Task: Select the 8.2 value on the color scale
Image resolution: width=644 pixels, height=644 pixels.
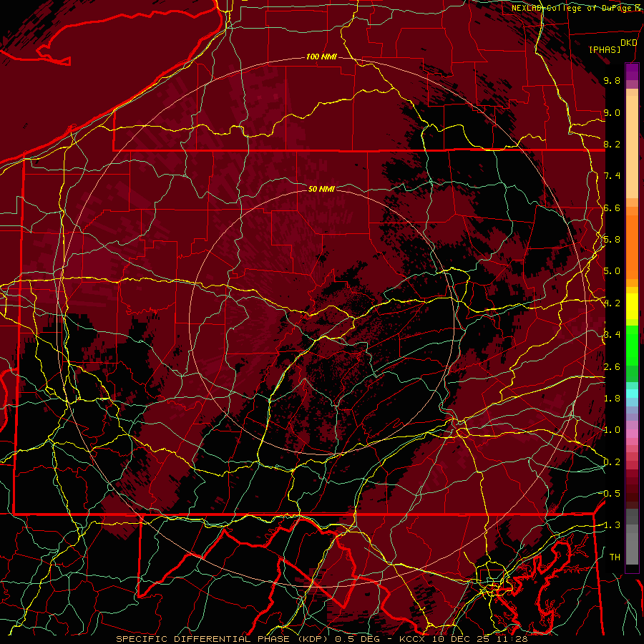Action: point(612,145)
